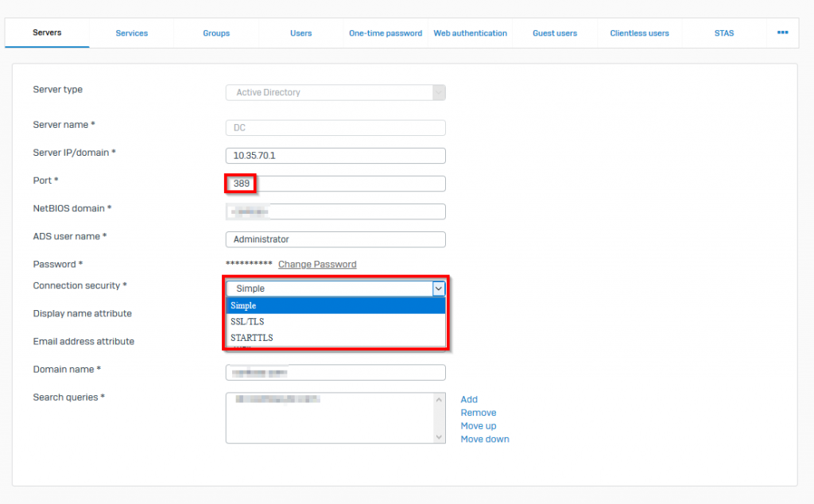This screenshot has height=504, width=814.
Task: Select Simple in the security list
Action: click(x=335, y=306)
